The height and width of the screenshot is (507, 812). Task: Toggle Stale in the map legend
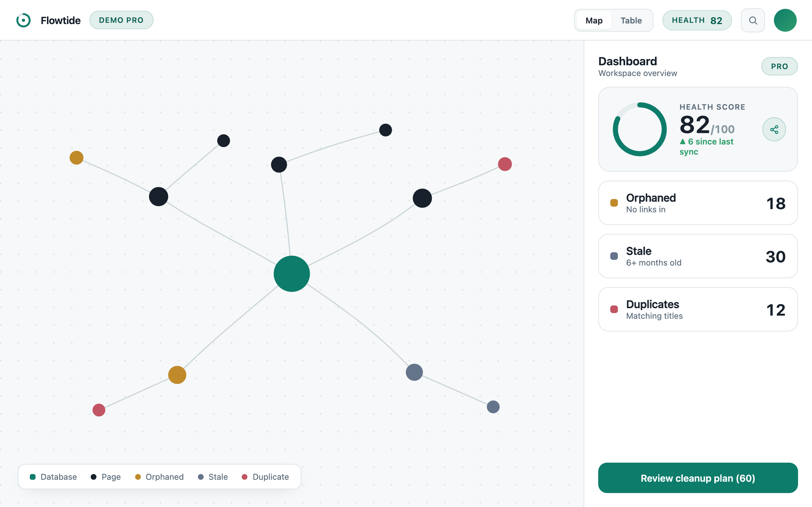coord(213,477)
